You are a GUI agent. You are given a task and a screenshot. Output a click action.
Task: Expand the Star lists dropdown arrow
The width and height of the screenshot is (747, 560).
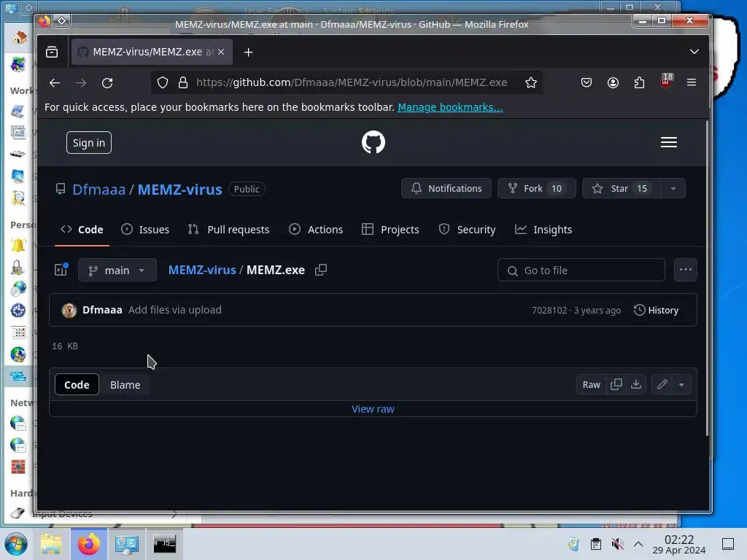click(673, 189)
